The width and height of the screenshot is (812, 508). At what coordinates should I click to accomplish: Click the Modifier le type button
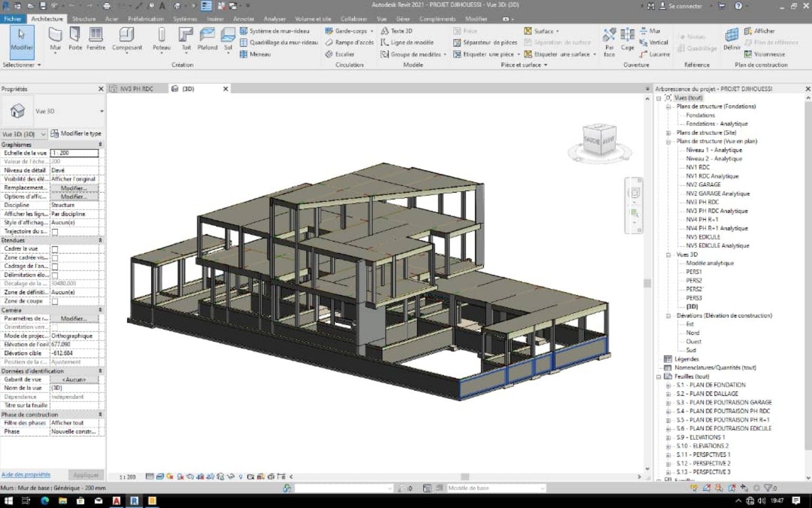coord(76,134)
